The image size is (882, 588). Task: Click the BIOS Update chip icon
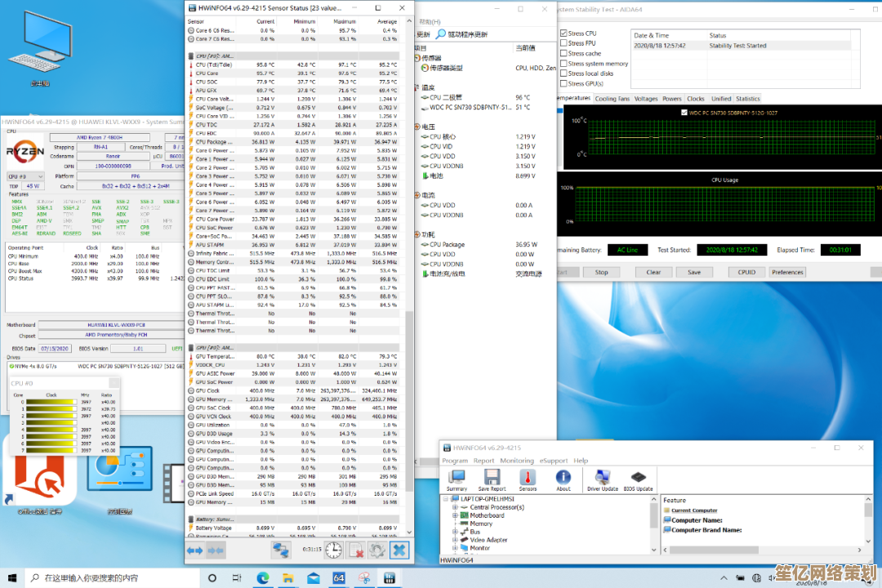tap(638, 478)
